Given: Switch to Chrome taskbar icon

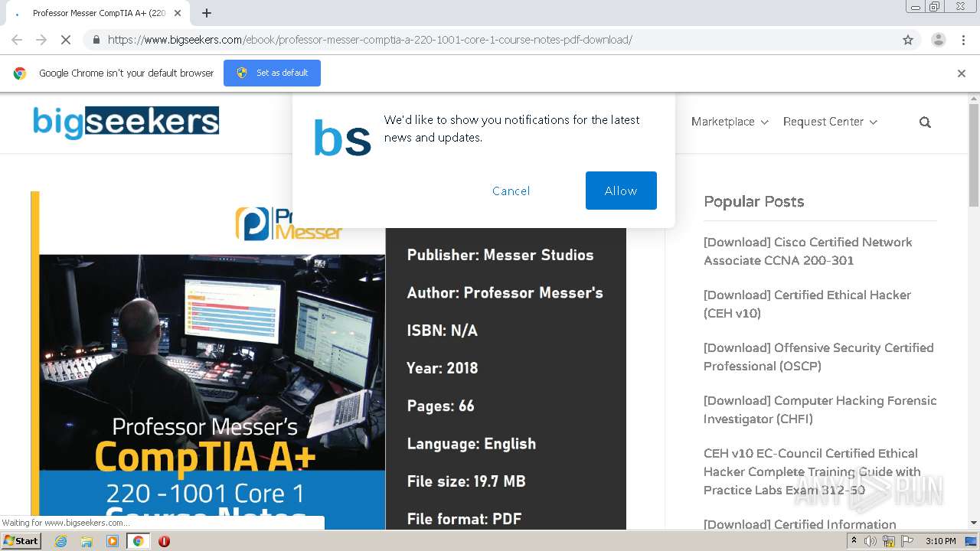Looking at the screenshot, I should [138, 541].
